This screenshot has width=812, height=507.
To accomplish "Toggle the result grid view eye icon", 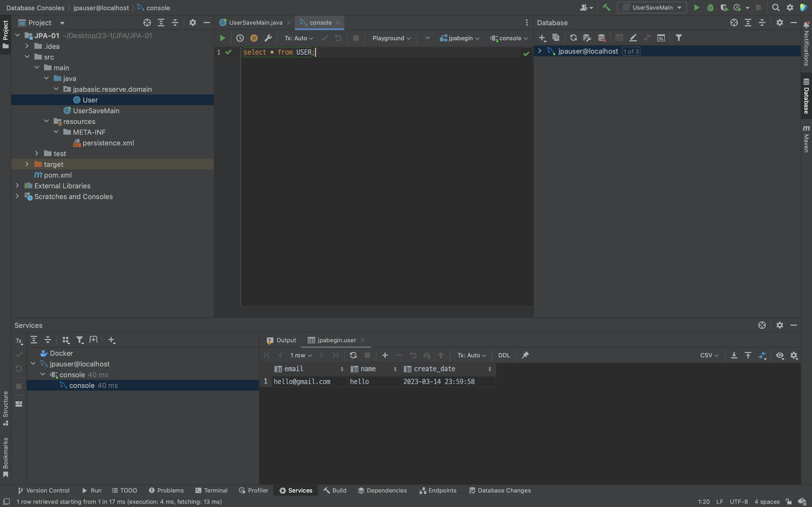I will 780,355.
